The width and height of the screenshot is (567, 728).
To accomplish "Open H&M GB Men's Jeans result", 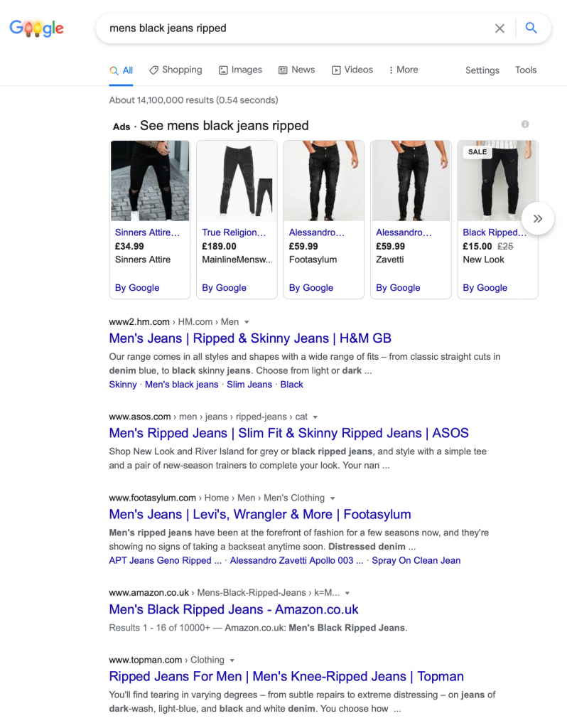I will click(x=250, y=338).
